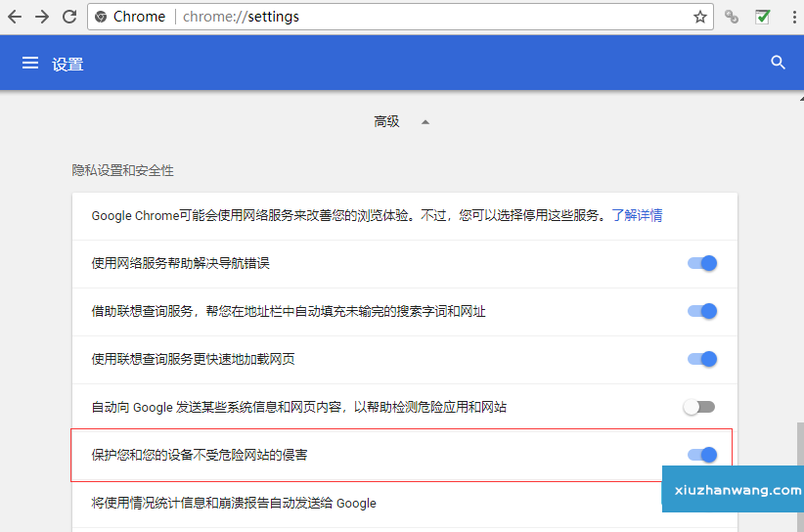Toggle 使用联想查询服务更快速地加载网页
Image resolution: width=804 pixels, height=532 pixels.
pos(702,359)
